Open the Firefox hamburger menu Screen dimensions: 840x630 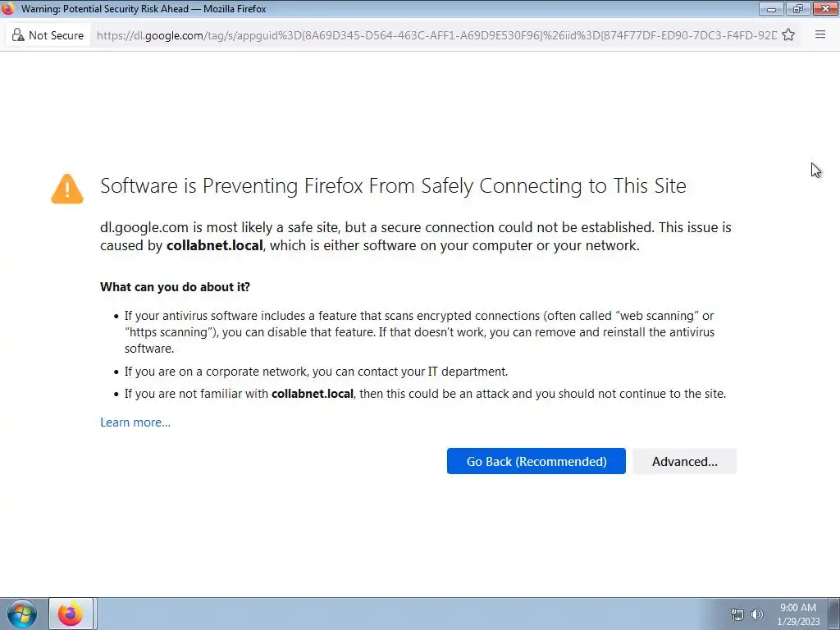pos(820,34)
